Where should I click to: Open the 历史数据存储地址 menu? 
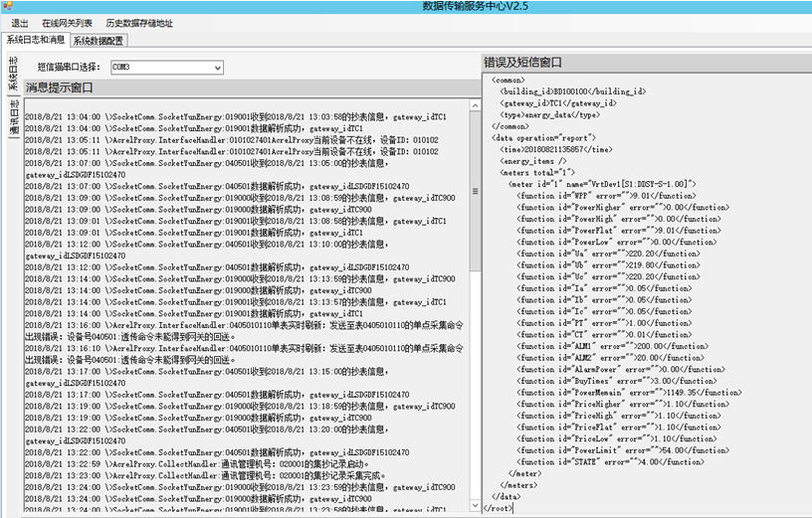click(x=139, y=23)
